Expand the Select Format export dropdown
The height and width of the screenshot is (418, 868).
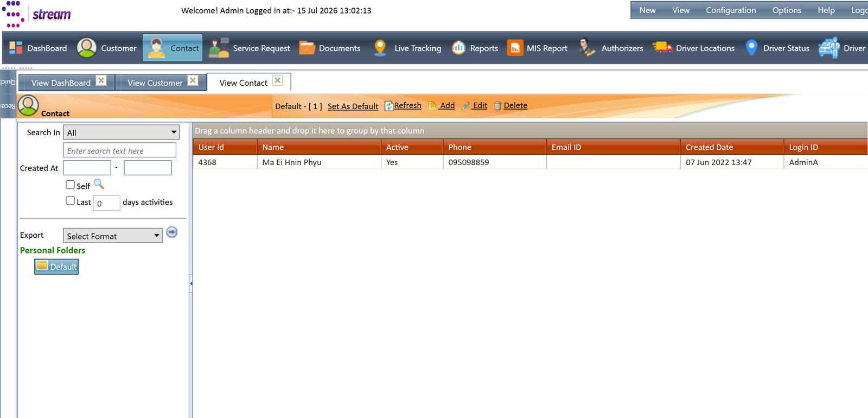(113, 236)
